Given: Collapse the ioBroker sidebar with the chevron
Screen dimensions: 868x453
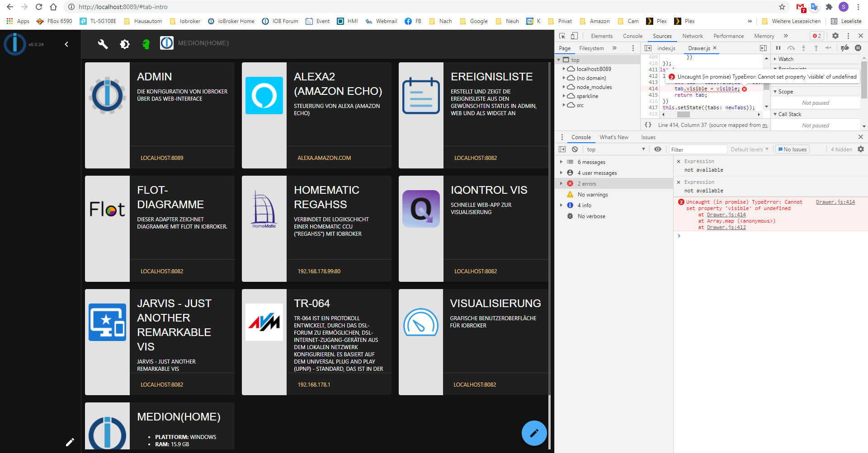Looking at the screenshot, I should pyautogui.click(x=66, y=44).
